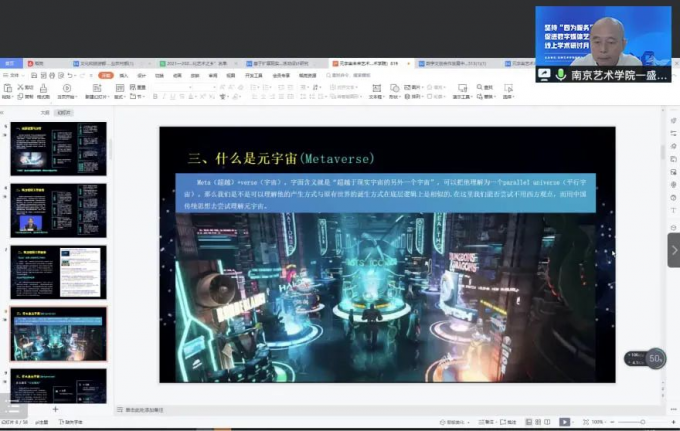
Task: Open the Presentation Tools icon
Action: [x=462, y=88]
